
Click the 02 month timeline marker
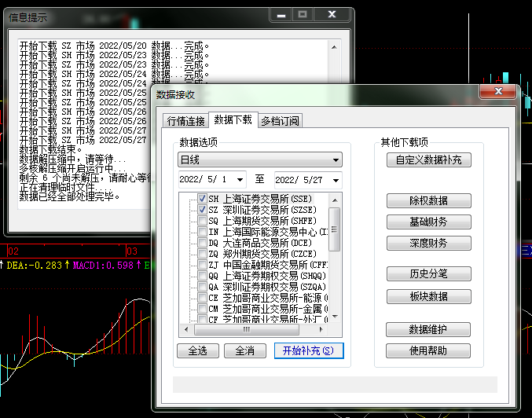coord(13,251)
